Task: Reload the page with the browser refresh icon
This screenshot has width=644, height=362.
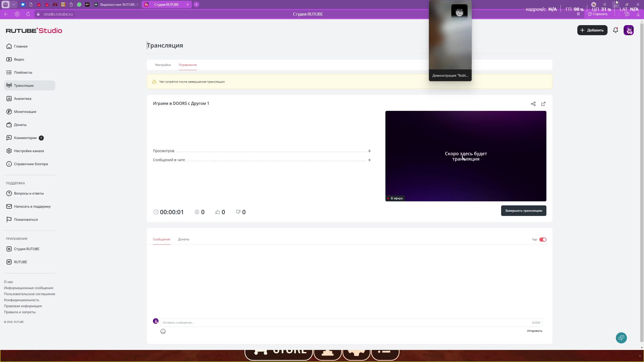Action: (28, 14)
